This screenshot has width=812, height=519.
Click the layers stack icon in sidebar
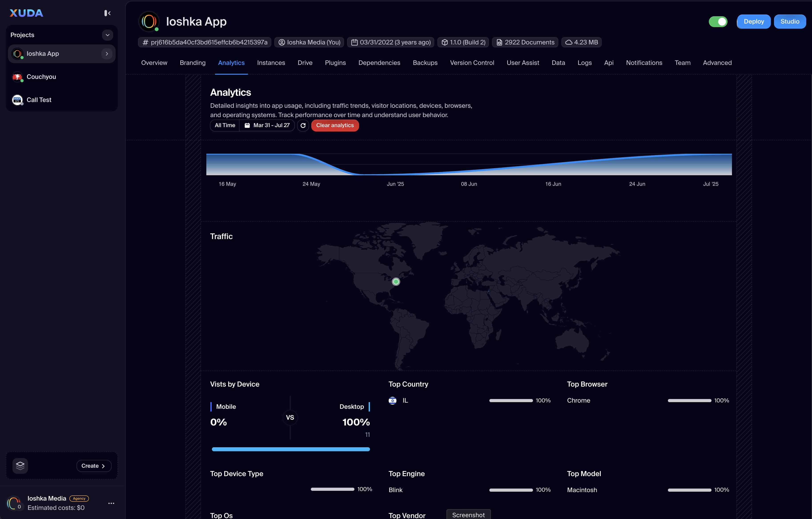pos(20,466)
